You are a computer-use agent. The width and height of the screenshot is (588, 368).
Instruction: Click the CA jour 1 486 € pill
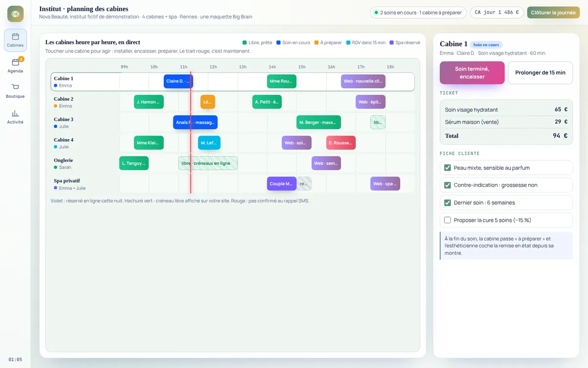coord(497,12)
